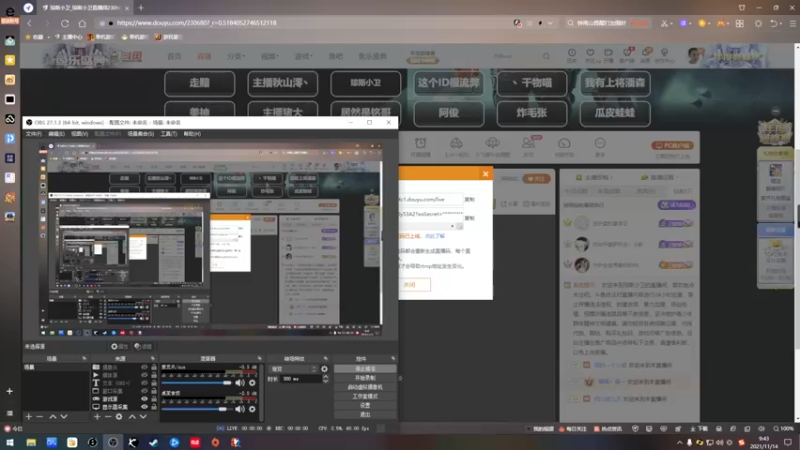Expand the 游戏 dropdown in Douyu navigation
The image size is (800, 450).
[304, 56]
